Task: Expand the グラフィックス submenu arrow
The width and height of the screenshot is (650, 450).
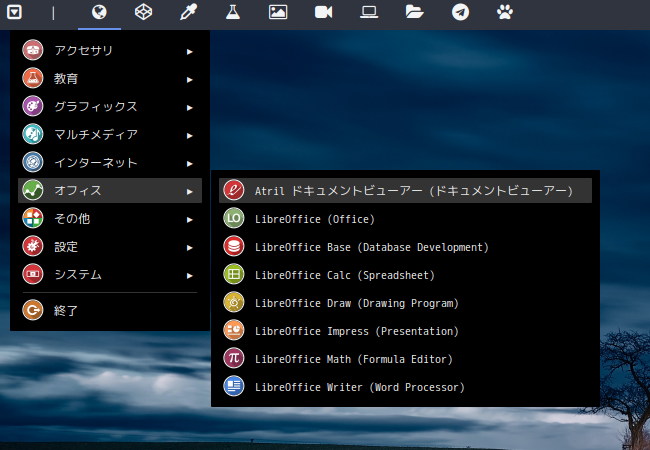Action: (189, 108)
